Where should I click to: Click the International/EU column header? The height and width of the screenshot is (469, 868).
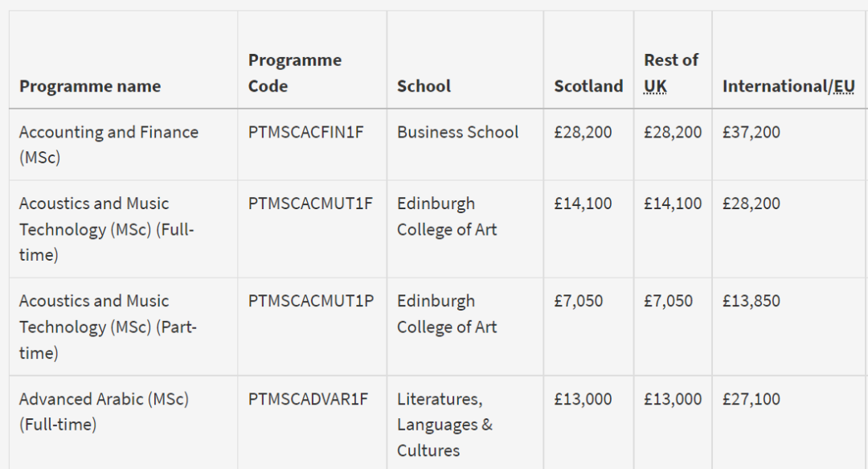(788, 86)
